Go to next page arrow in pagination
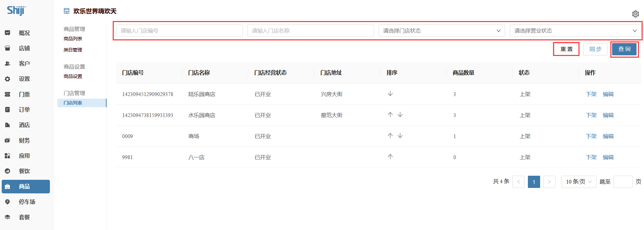Viewport: 644px width, 230px height. point(549,182)
